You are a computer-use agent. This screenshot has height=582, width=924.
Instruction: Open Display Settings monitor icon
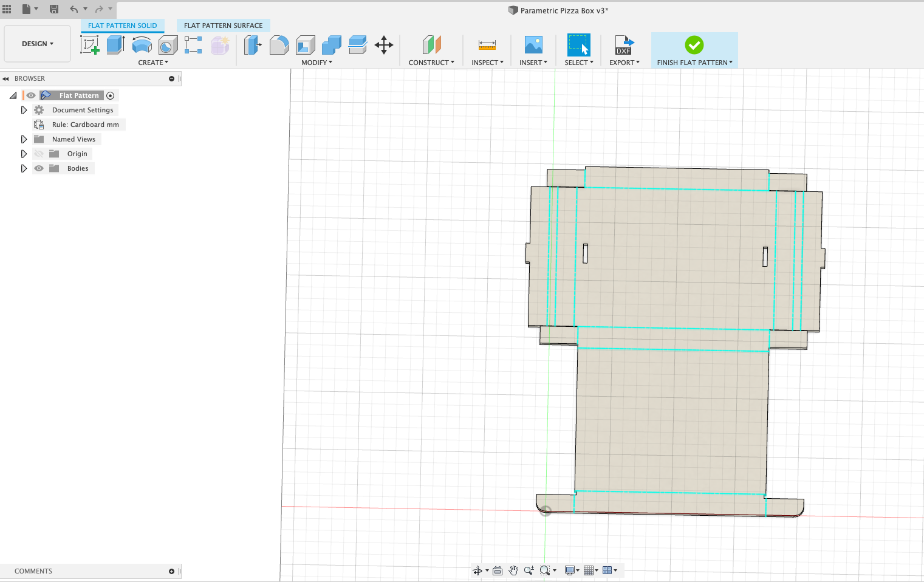coord(570,570)
